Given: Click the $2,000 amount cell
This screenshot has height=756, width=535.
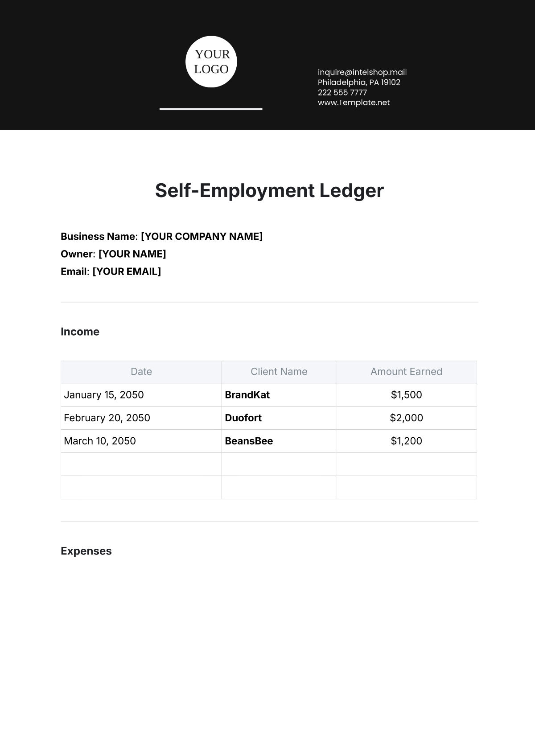Looking at the screenshot, I should [x=406, y=418].
